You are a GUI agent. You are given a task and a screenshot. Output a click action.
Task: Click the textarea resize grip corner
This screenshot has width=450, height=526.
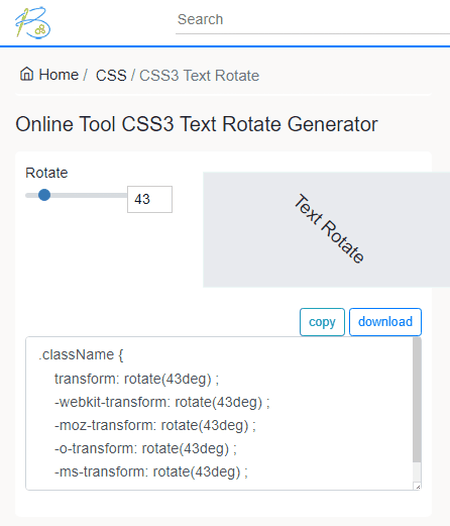417,487
